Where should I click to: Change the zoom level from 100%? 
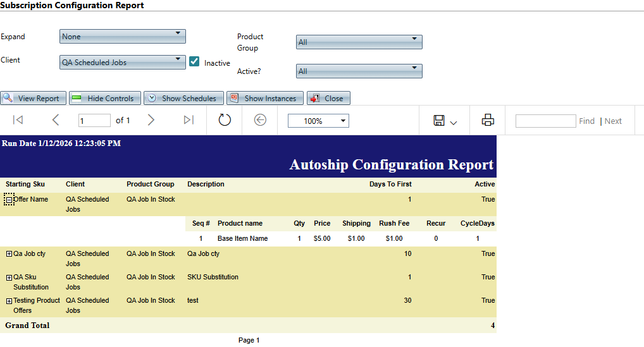(318, 121)
